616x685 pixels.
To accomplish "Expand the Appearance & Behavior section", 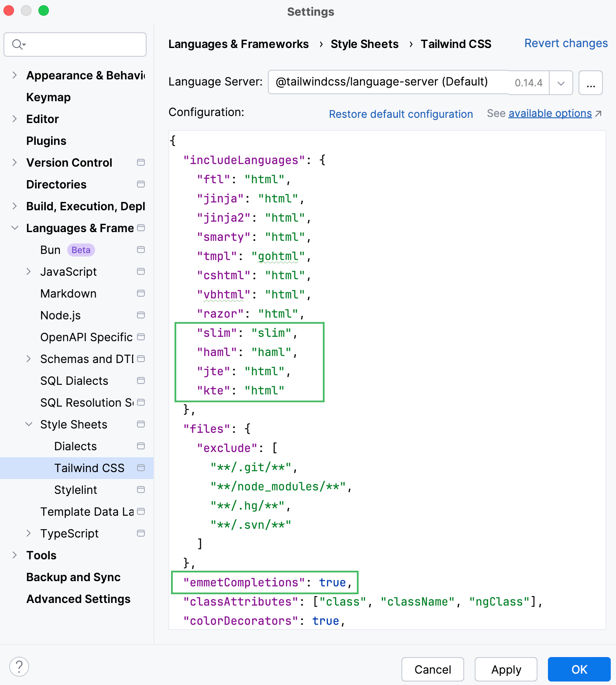I will 15,75.
